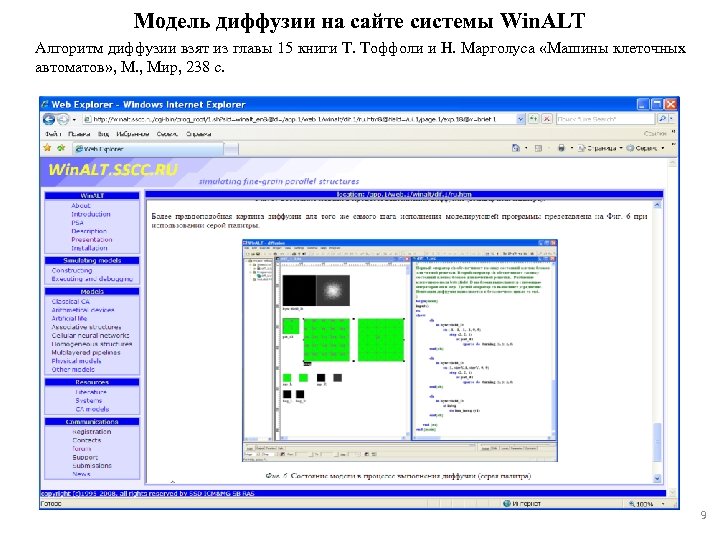Click the green Refresh page icon
This screenshot has height=540, width=720.
[x=533, y=119]
